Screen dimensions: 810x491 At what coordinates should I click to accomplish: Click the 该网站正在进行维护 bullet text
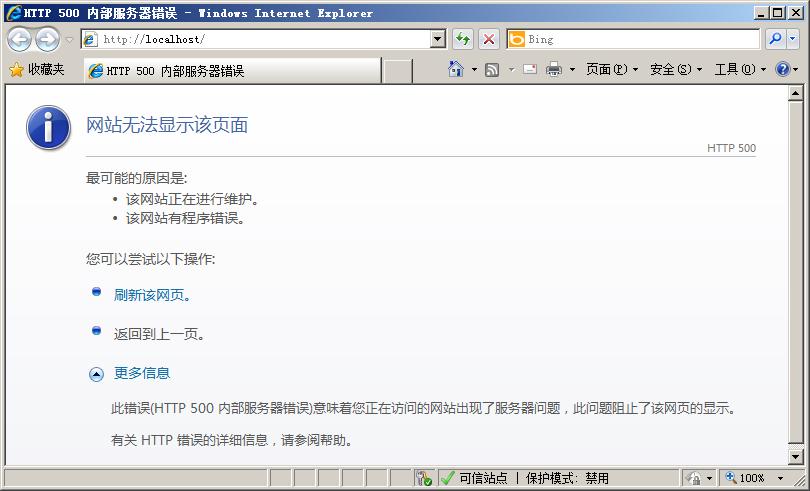192,199
